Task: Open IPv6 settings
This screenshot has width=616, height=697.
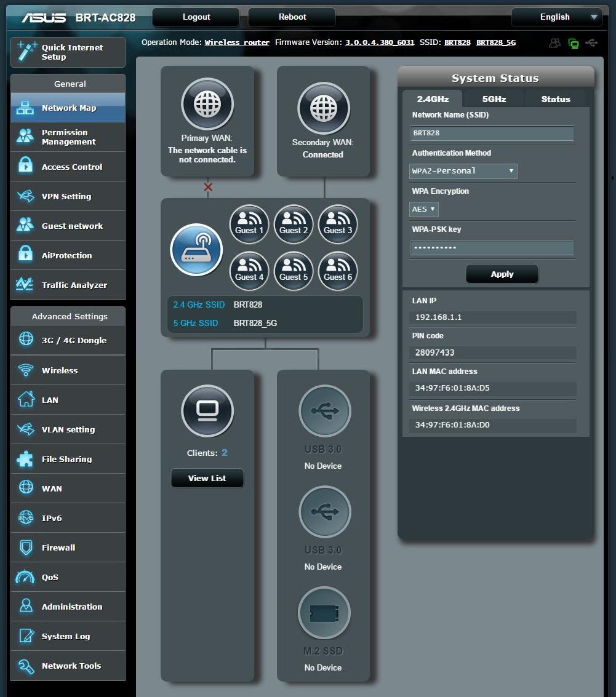Action: (68, 518)
